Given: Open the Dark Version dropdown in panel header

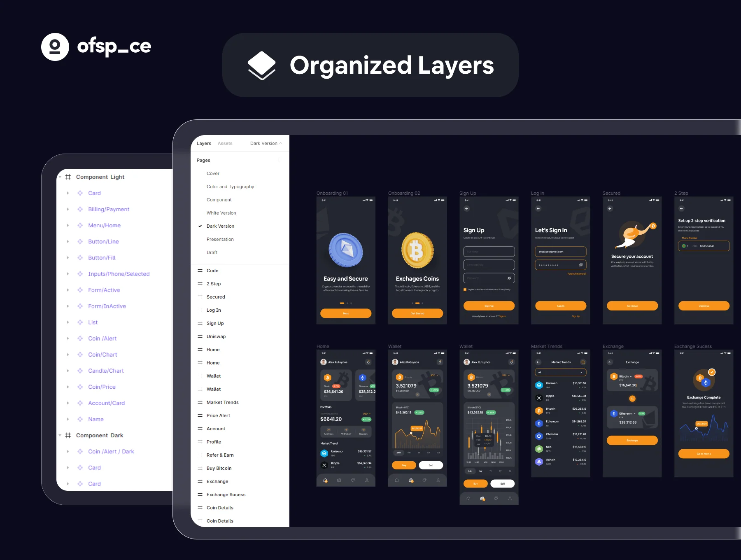Looking at the screenshot, I should (266, 143).
